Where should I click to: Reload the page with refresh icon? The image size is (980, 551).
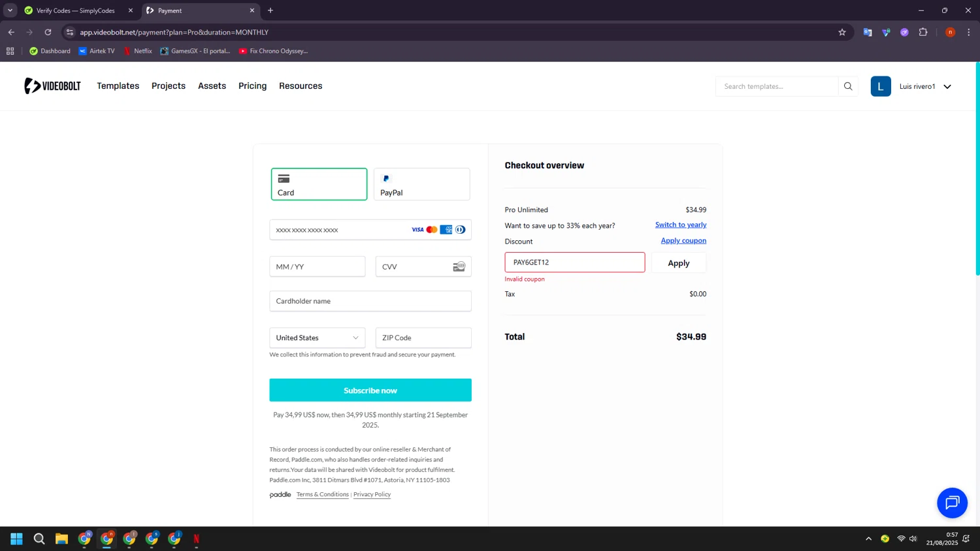coord(48,32)
